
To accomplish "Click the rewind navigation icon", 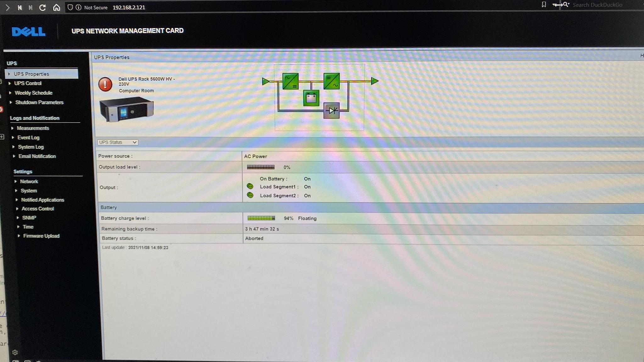I will 19,7.
